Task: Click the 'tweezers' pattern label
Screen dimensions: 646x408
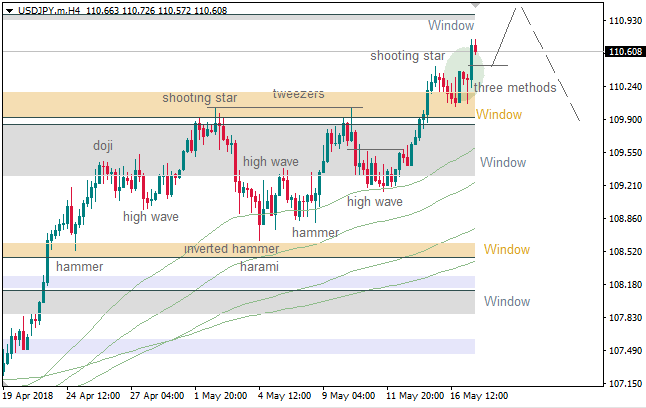Action: click(x=298, y=94)
